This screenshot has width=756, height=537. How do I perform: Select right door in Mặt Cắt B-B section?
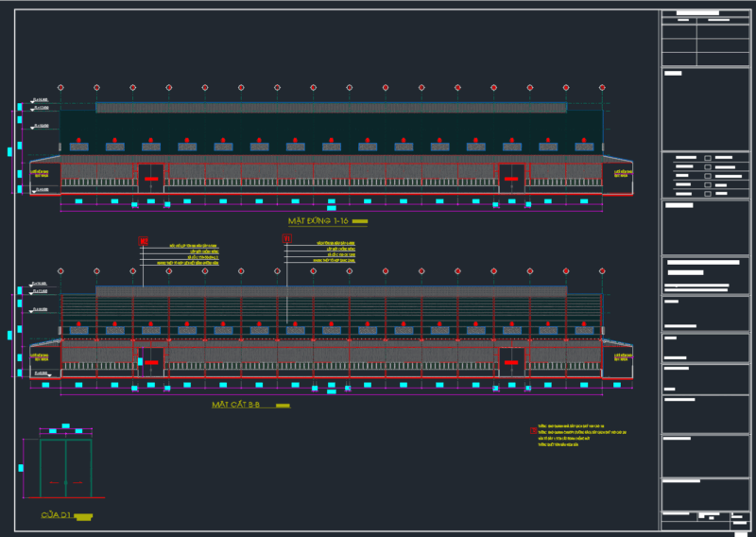tap(511, 359)
